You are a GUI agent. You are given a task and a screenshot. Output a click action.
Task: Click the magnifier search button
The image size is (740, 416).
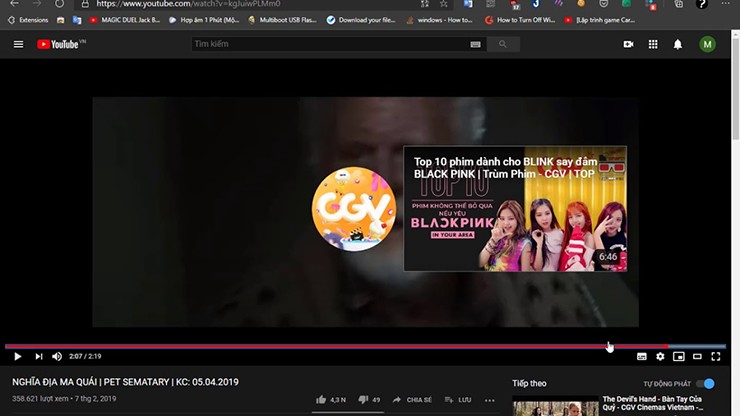(x=503, y=44)
